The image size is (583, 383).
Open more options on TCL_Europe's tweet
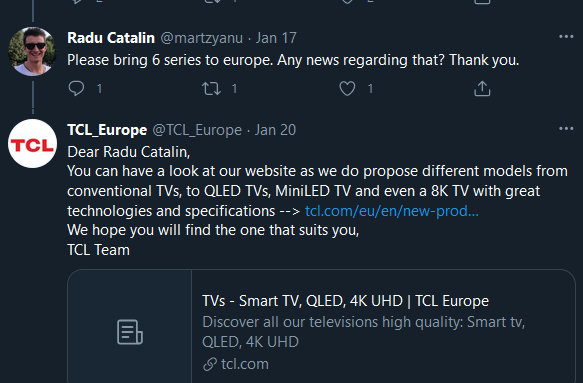click(566, 129)
